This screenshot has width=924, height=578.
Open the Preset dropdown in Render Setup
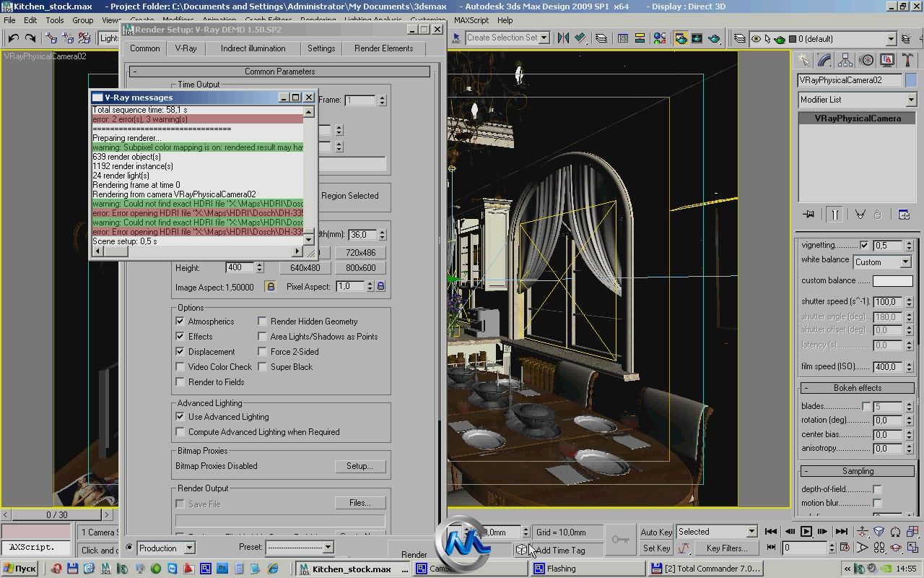pos(300,548)
